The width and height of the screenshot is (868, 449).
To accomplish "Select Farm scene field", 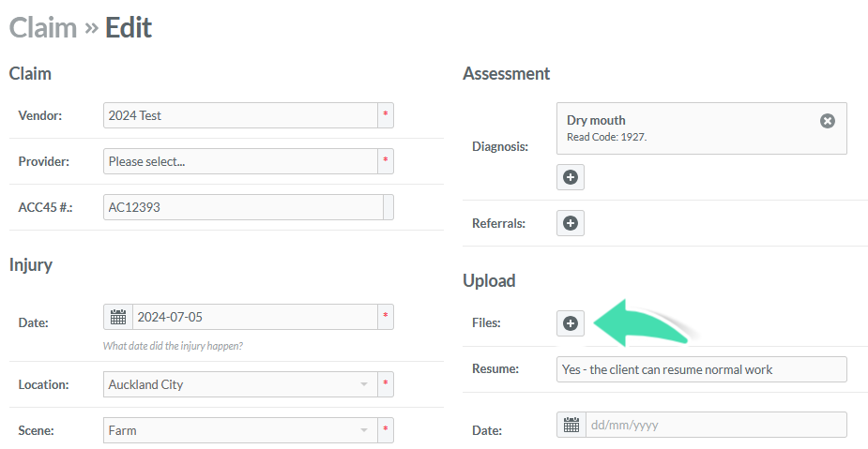I will coord(240,430).
